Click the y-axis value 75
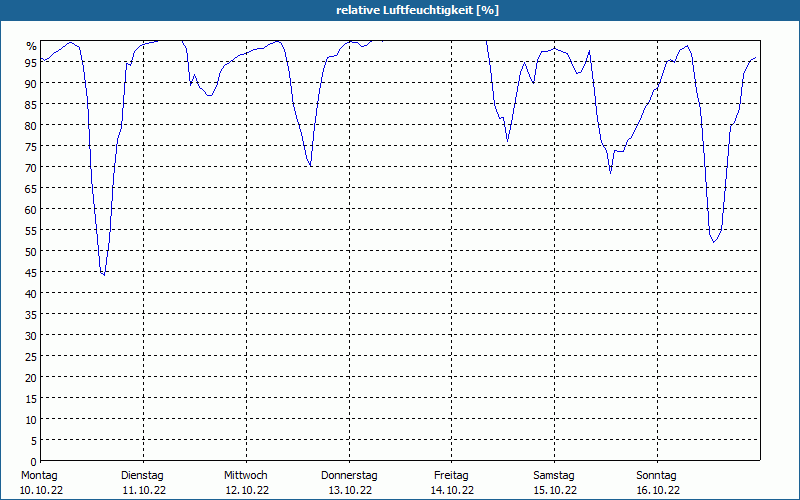 coord(31,146)
